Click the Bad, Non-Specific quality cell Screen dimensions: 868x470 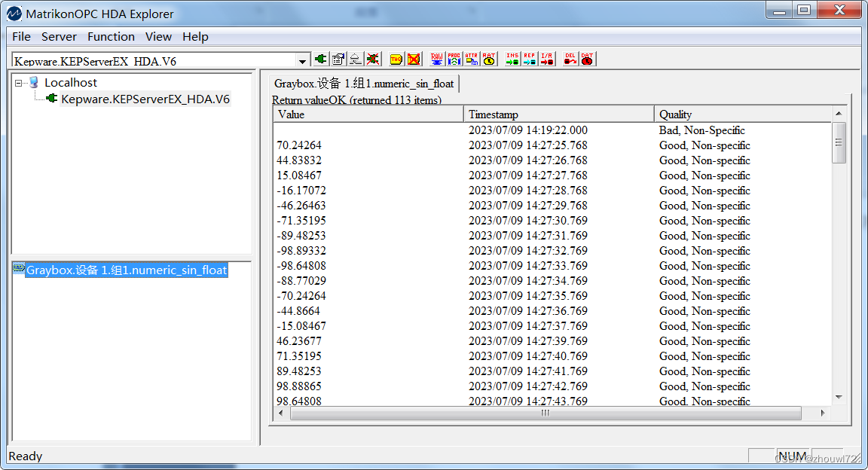point(702,130)
